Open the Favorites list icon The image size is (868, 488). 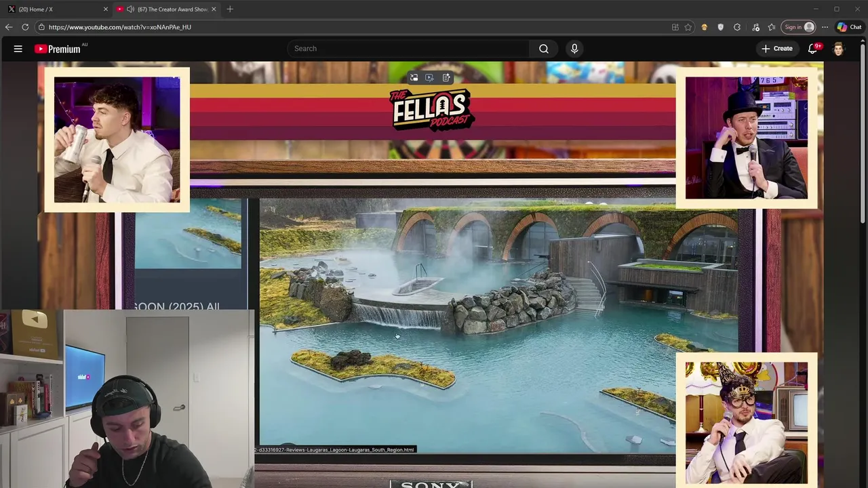click(x=772, y=27)
